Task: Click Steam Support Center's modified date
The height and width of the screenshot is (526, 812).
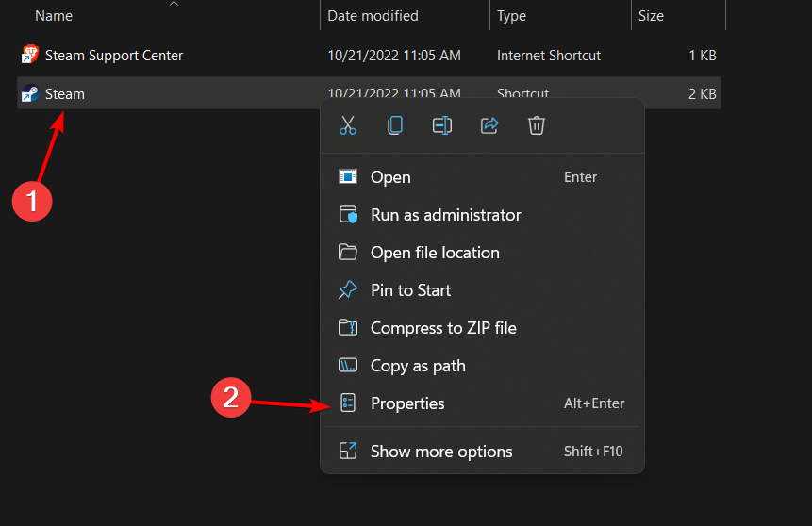Action: pos(394,56)
